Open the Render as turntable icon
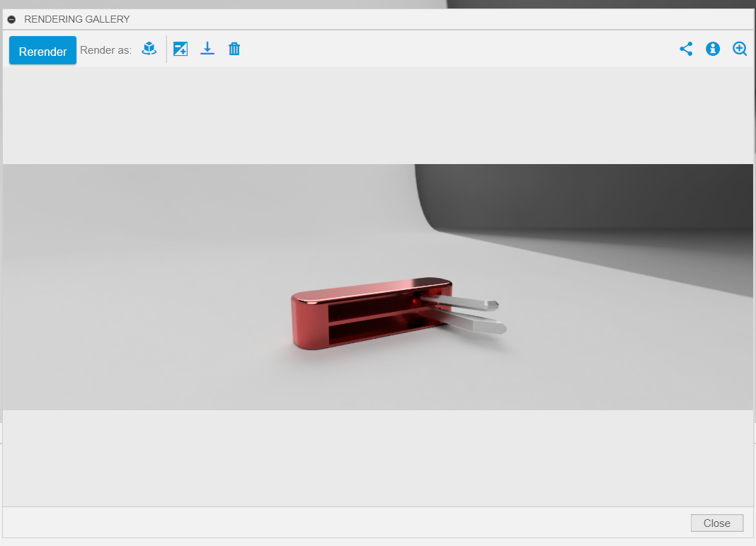The image size is (756, 546). pyautogui.click(x=149, y=49)
